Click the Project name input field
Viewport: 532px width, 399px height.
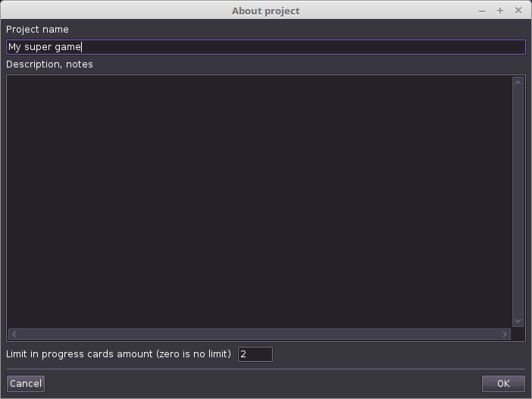pos(266,47)
